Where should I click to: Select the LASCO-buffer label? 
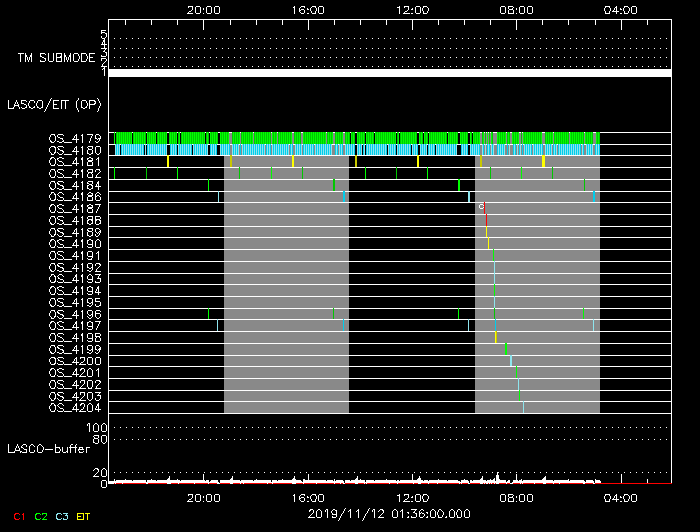click(x=48, y=449)
